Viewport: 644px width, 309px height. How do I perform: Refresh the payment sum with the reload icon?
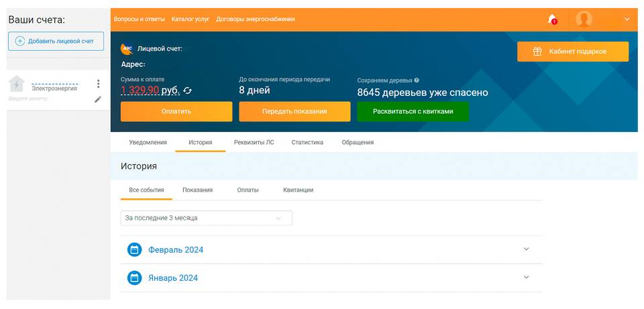tap(187, 90)
